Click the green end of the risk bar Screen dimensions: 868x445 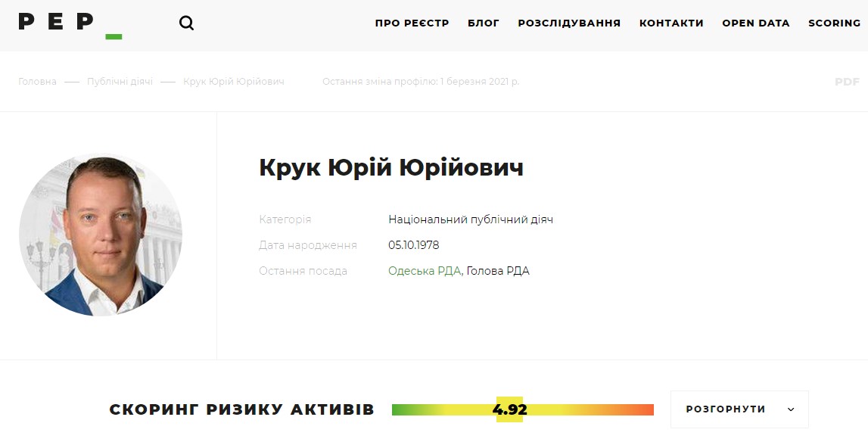pos(400,410)
